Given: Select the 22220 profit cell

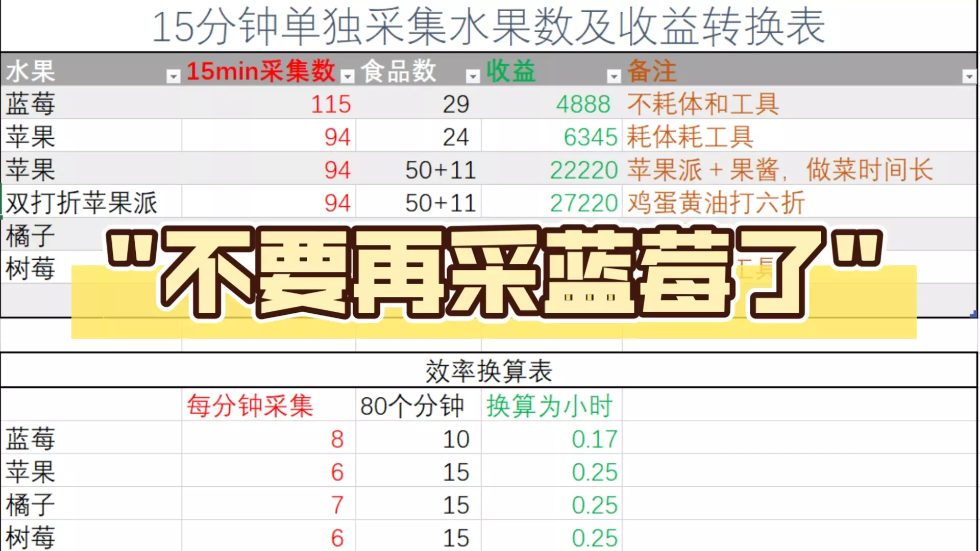Looking at the screenshot, I should [x=583, y=170].
